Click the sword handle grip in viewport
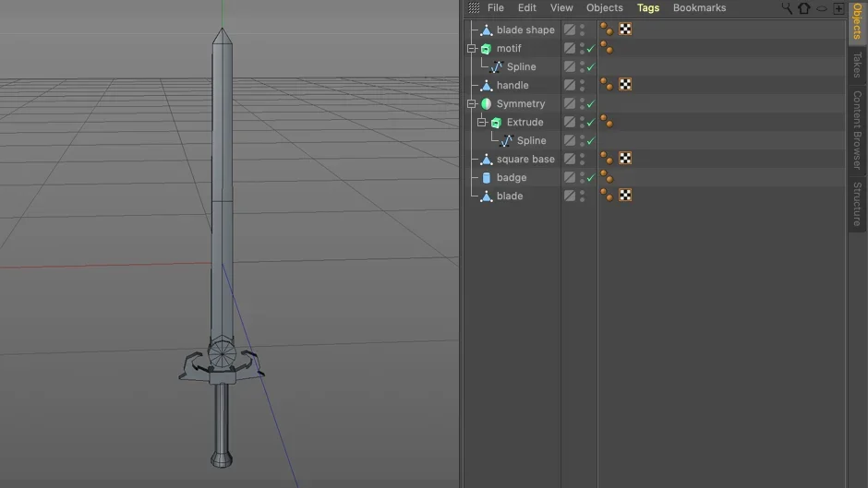Screen dimensions: 868x488 pyautogui.click(x=222, y=418)
